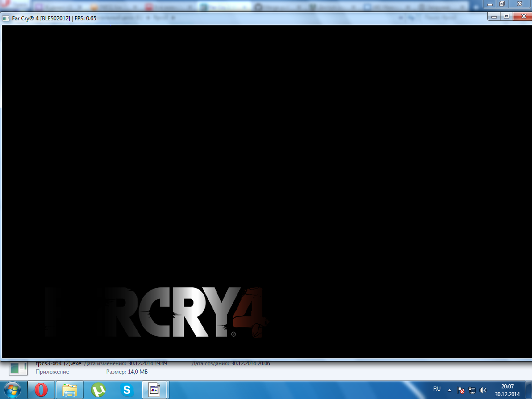
Task: Launch Opera browser from taskbar
Action: (x=41, y=390)
